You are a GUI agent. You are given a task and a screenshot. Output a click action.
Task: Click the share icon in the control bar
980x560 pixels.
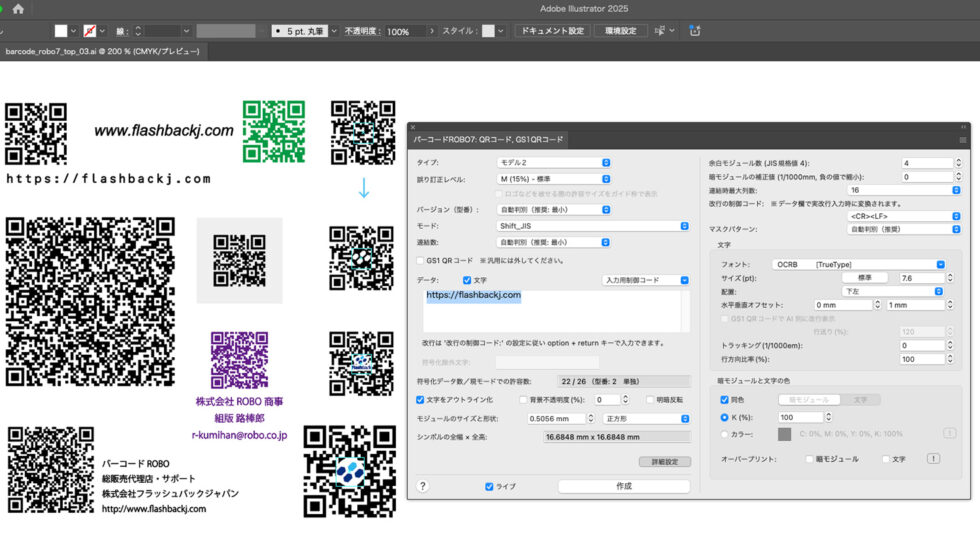click(x=694, y=31)
